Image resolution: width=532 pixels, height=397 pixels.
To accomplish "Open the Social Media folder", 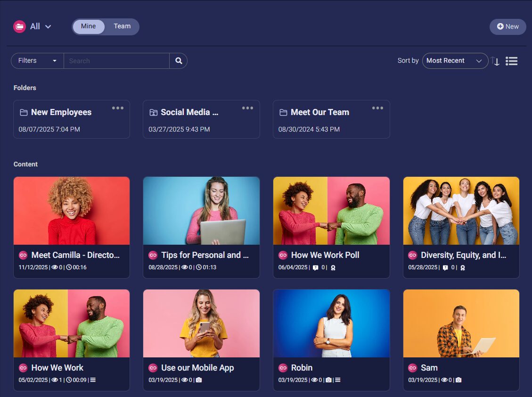I will click(189, 113).
